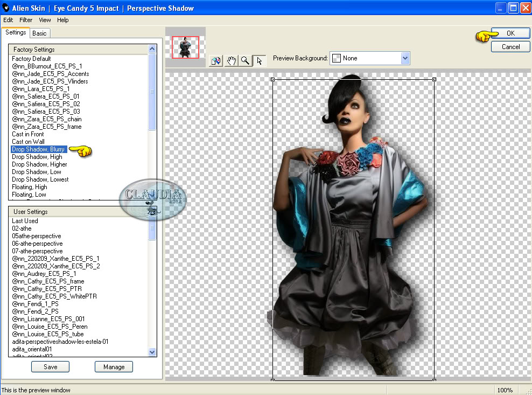Select Cast on Wall preset
The image size is (532, 395).
[x=28, y=142]
